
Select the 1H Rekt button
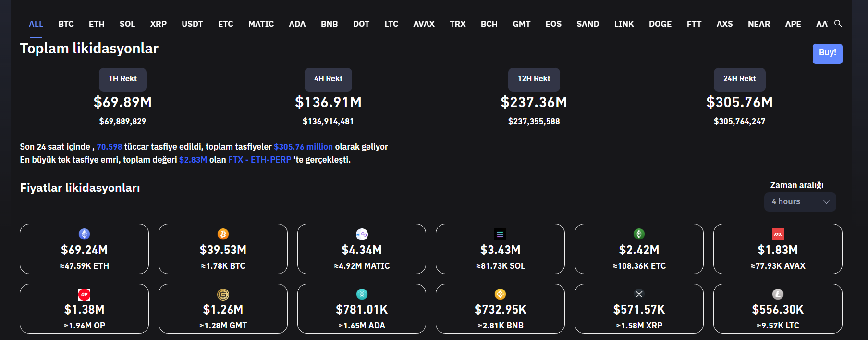[x=122, y=79]
